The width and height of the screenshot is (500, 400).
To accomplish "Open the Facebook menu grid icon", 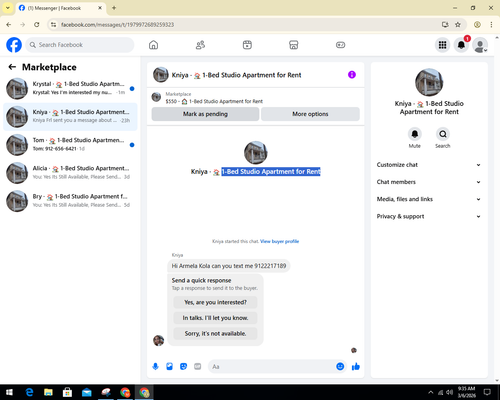I will point(442,45).
